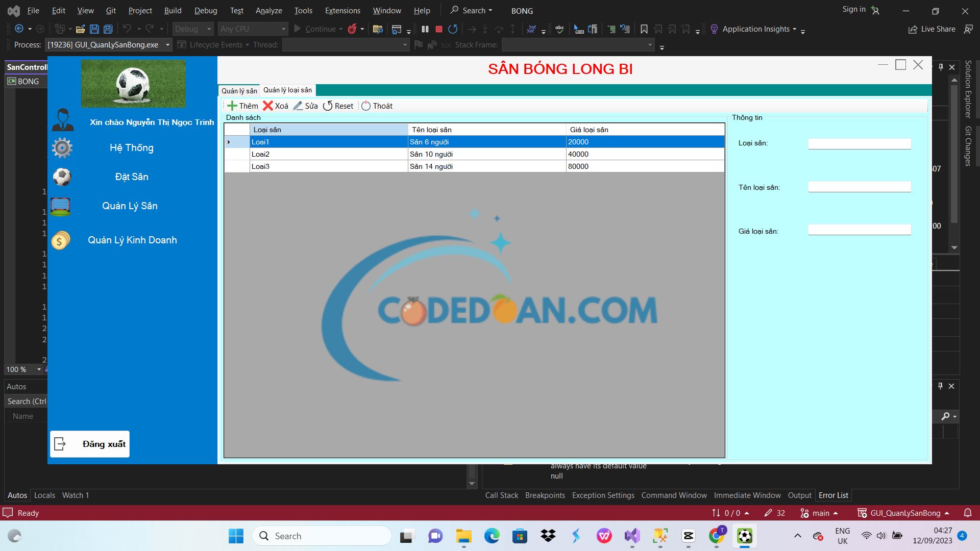This screenshot has width=980, height=551.
Task: Open the Call Stack tab
Action: click(501, 495)
